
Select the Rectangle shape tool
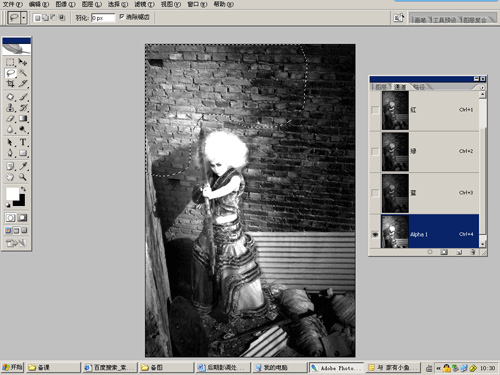(x=23, y=153)
